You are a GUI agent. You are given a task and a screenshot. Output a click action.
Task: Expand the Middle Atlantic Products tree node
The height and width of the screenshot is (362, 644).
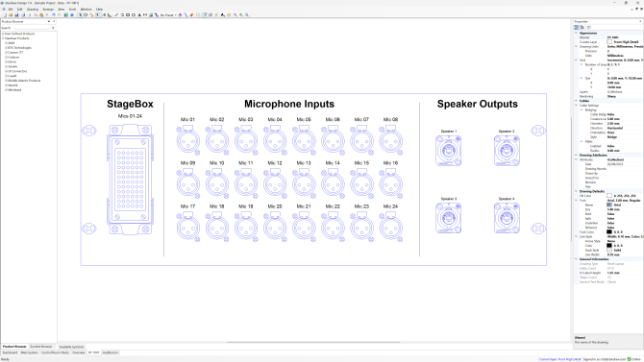(6, 81)
